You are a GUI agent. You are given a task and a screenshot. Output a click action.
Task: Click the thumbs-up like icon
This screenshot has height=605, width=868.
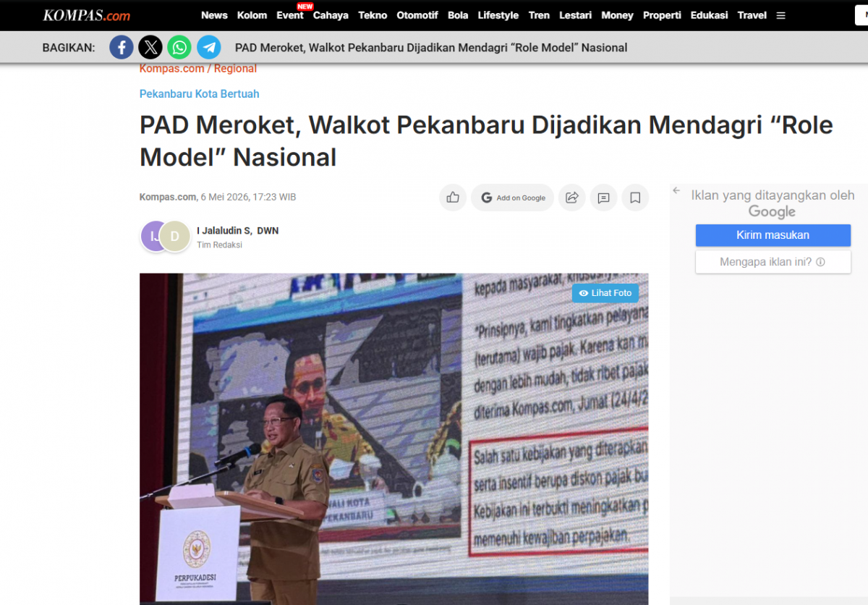tap(453, 198)
